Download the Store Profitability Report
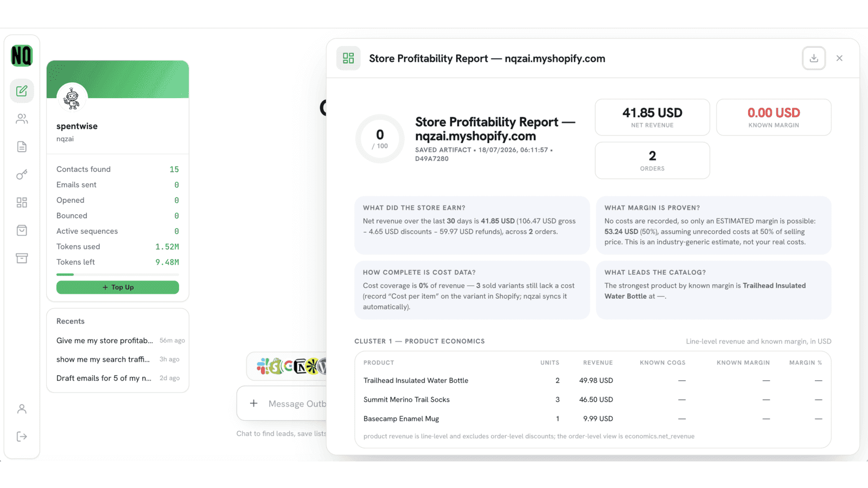This screenshot has height=488, width=868. 814,58
